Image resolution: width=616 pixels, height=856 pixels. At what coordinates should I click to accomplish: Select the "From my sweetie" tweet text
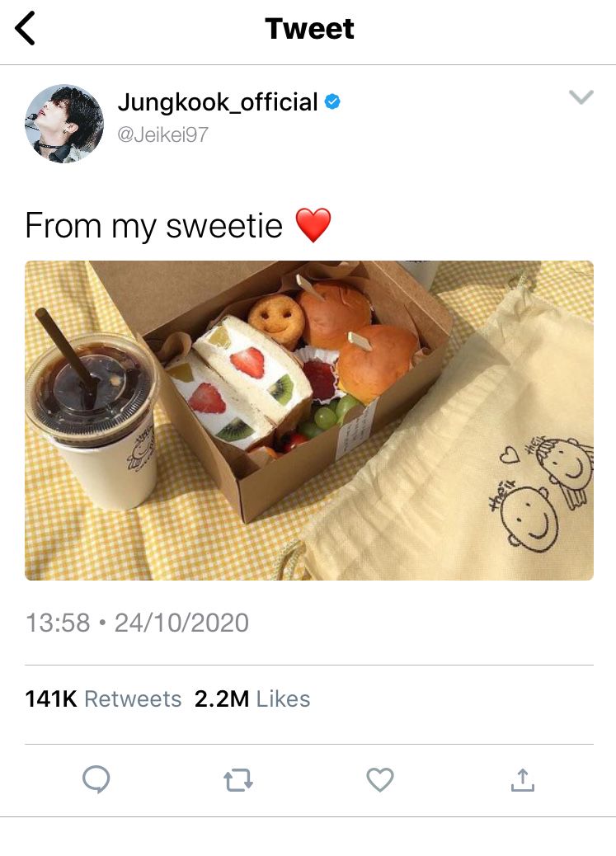[x=154, y=226]
